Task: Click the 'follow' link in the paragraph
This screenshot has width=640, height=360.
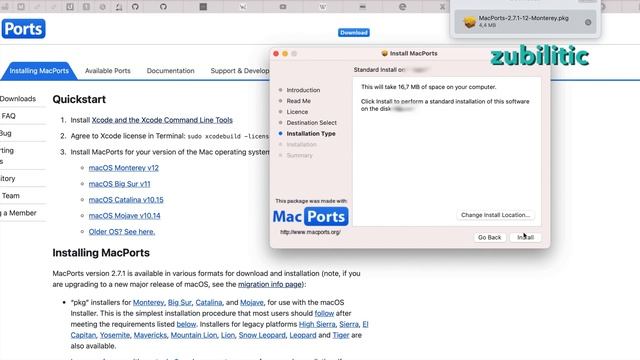Action: coord(324,313)
